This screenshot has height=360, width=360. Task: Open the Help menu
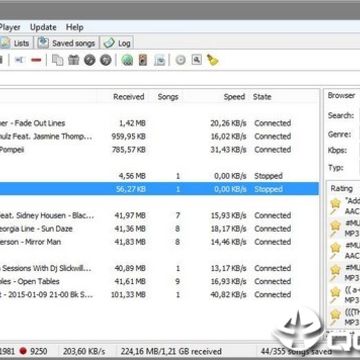click(x=74, y=27)
